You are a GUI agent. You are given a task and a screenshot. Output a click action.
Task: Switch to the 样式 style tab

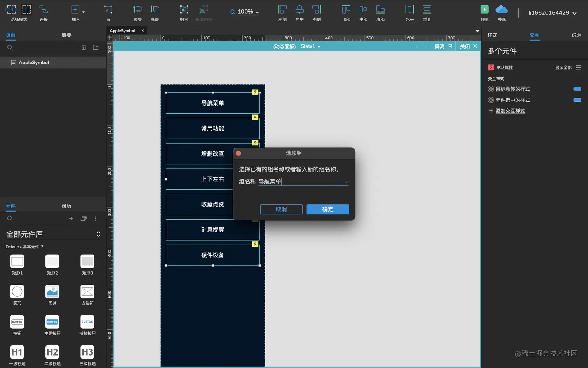pyautogui.click(x=492, y=35)
